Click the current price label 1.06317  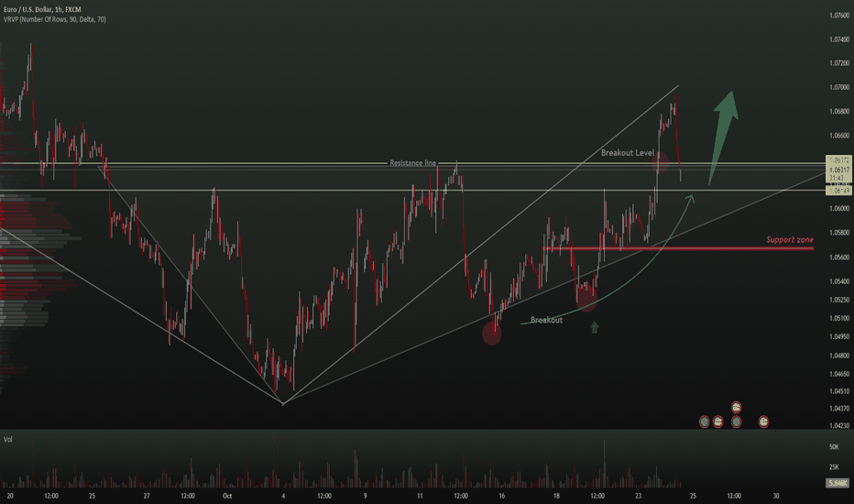[x=838, y=170]
